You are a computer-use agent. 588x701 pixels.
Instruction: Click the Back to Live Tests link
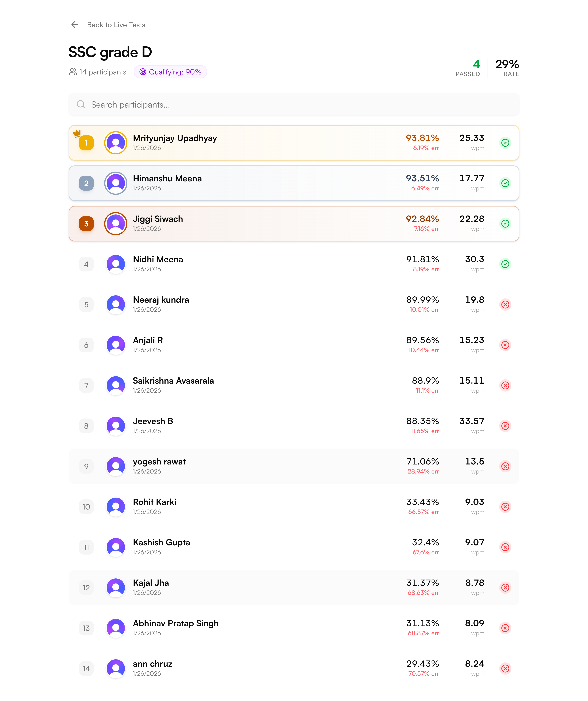pyautogui.click(x=116, y=25)
